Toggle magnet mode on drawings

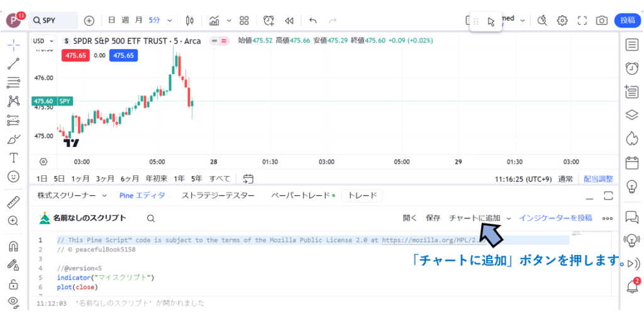[13, 246]
